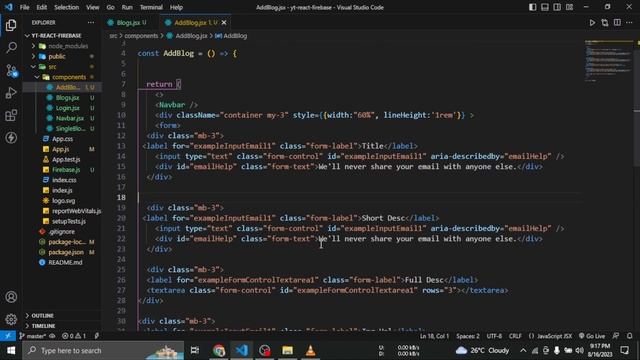Open the File menu
640x360 pixels.
[24, 7]
